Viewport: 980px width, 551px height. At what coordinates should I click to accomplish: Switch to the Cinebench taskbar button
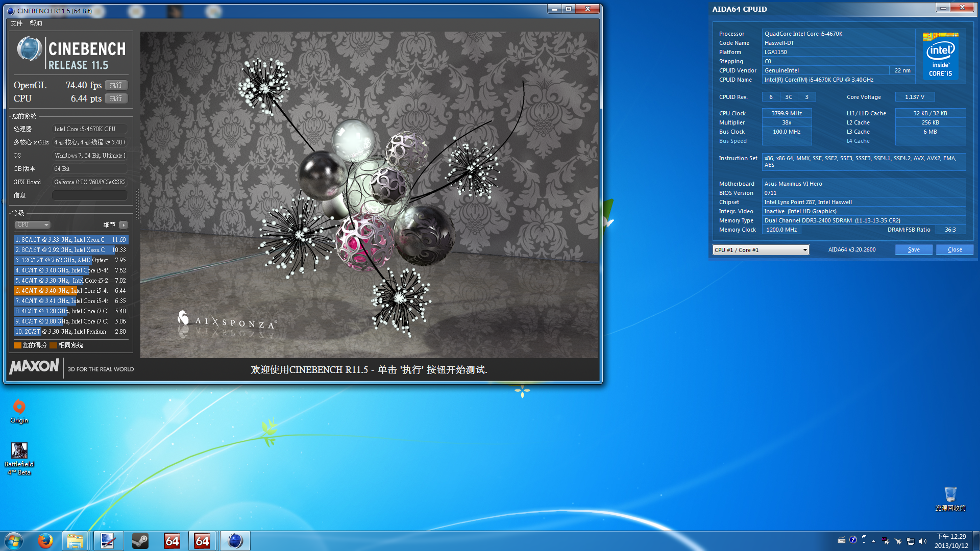click(235, 541)
